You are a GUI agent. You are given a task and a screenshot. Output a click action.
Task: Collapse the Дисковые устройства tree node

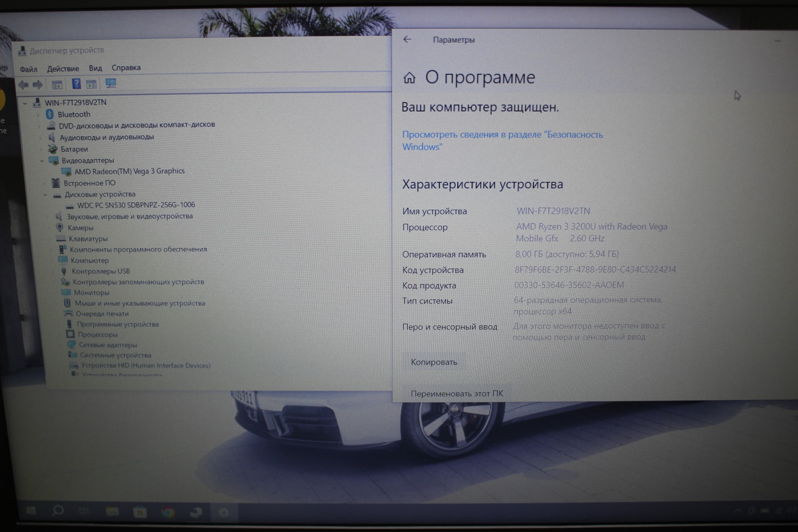[x=45, y=195]
